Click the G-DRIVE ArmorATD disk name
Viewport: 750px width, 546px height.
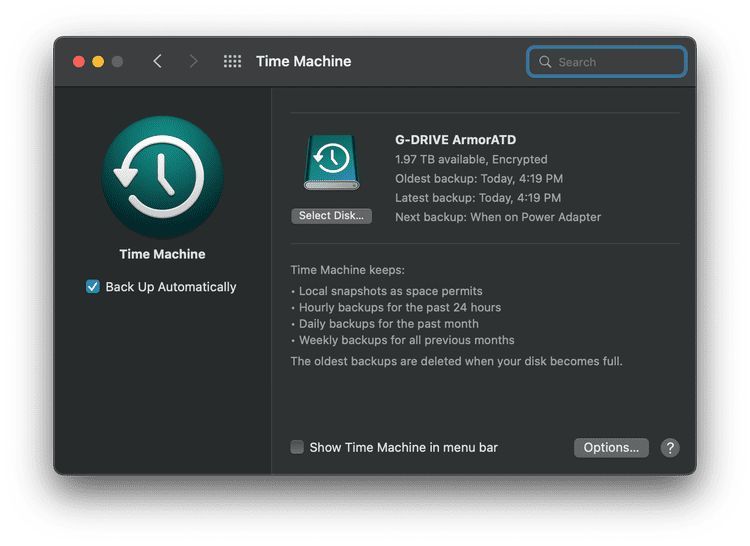tap(455, 140)
